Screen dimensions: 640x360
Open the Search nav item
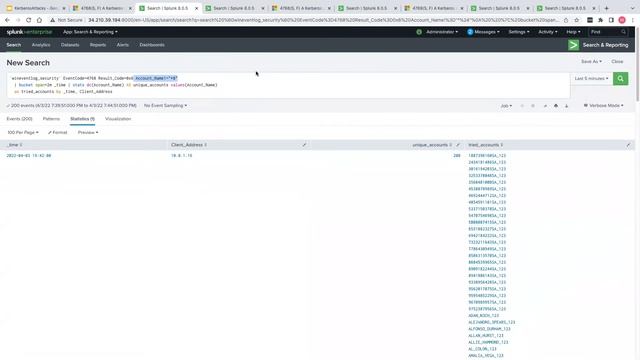pyautogui.click(x=13, y=45)
